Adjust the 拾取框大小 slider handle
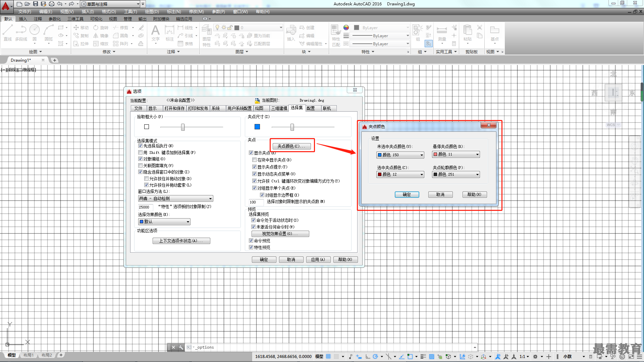 coord(183,127)
